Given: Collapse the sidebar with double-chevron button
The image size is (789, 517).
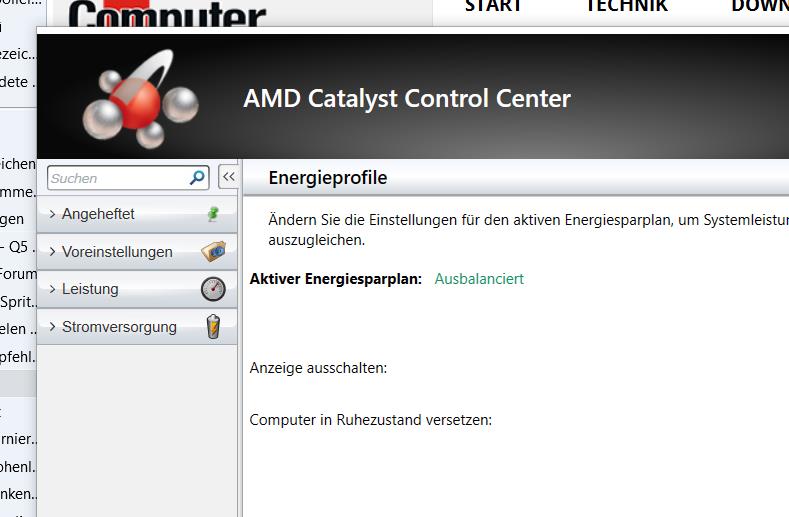Looking at the screenshot, I should [228, 177].
